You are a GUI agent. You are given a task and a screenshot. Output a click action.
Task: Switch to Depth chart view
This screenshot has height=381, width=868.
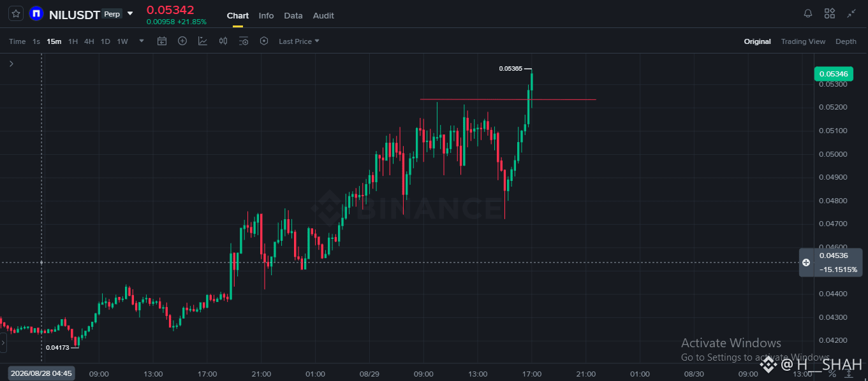846,41
